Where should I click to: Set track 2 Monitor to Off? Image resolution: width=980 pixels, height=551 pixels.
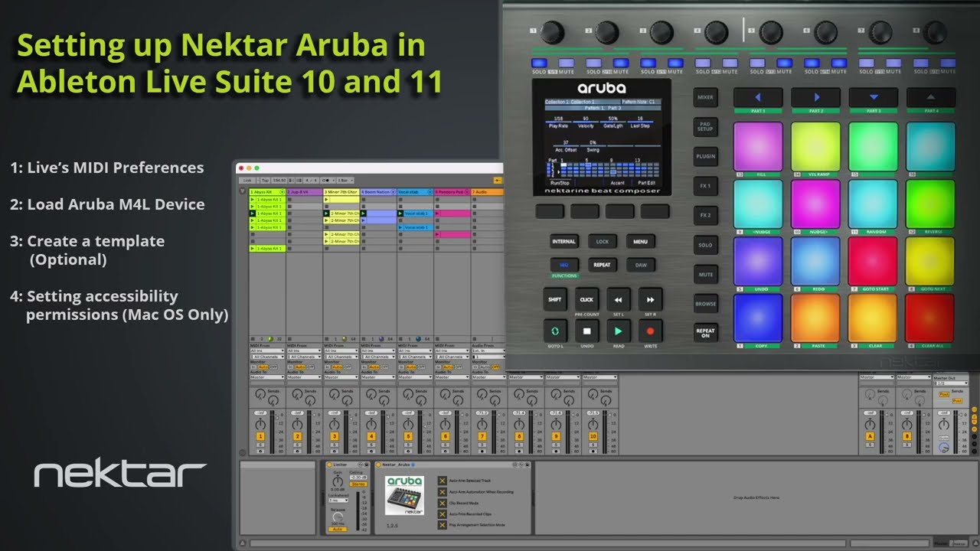pos(311,367)
